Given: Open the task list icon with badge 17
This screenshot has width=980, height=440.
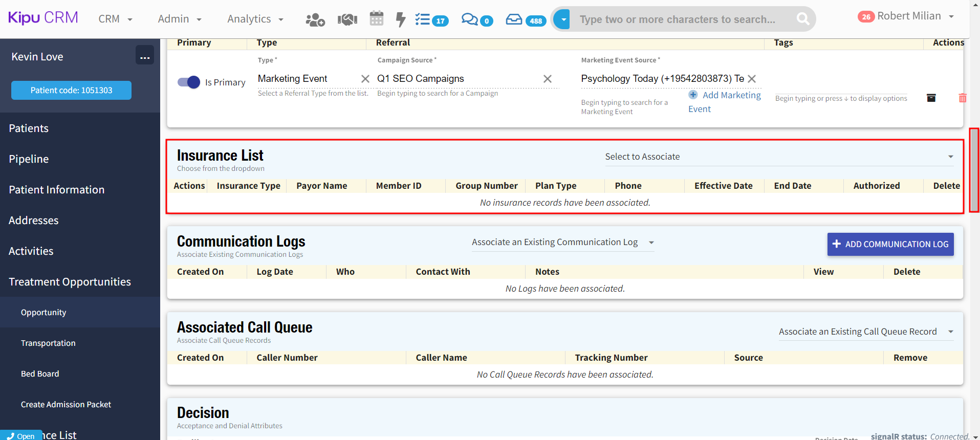Looking at the screenshot, I should [423, 19].
